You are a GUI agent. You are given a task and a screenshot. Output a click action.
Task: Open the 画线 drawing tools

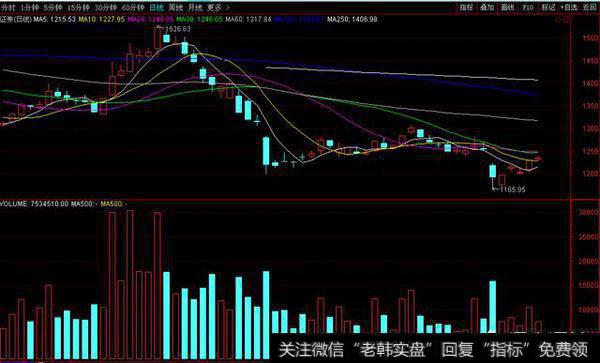[508, 7]
